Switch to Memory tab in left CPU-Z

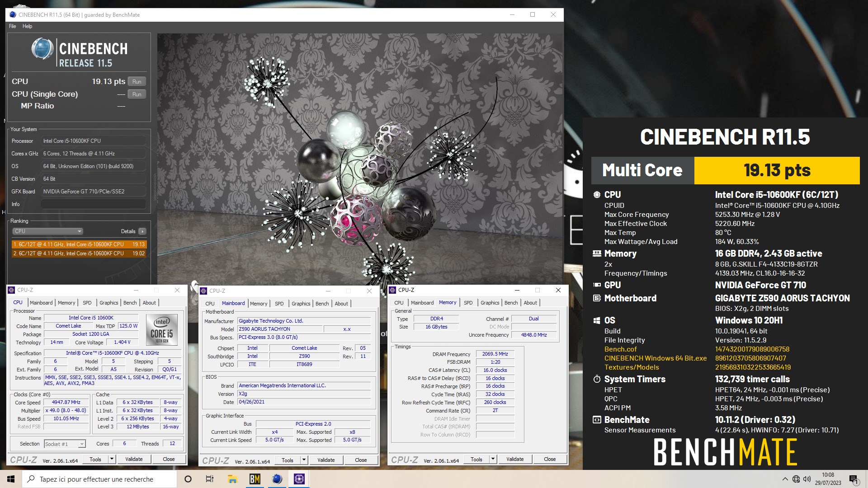coord(66,303)
